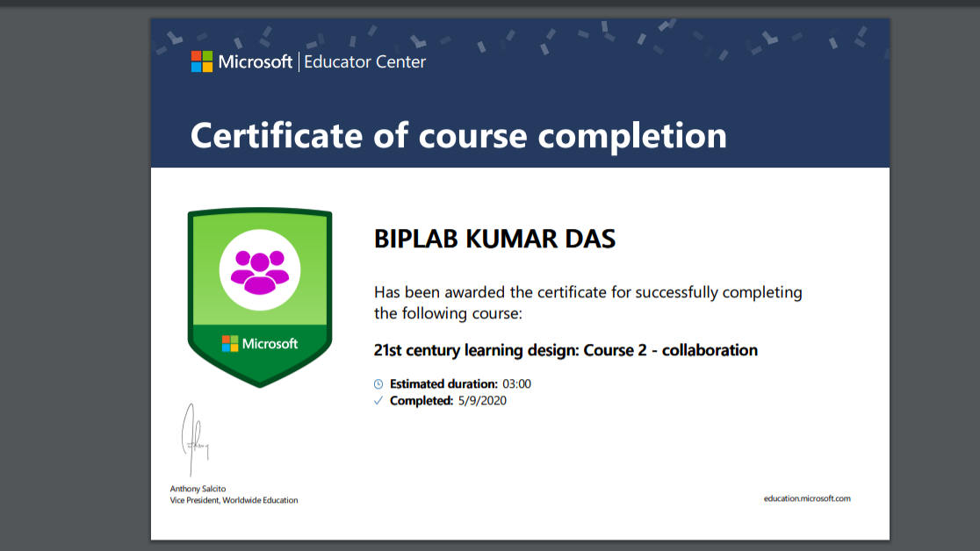Click the Microsoft logo on green badge

coord(230,344)
